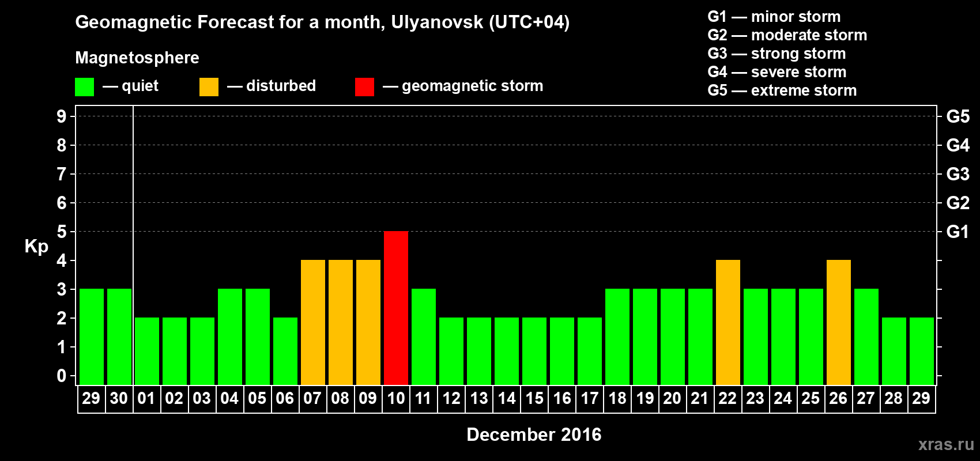Click the date label 24 on the axis
980x461 pixels.
point(783,399)
